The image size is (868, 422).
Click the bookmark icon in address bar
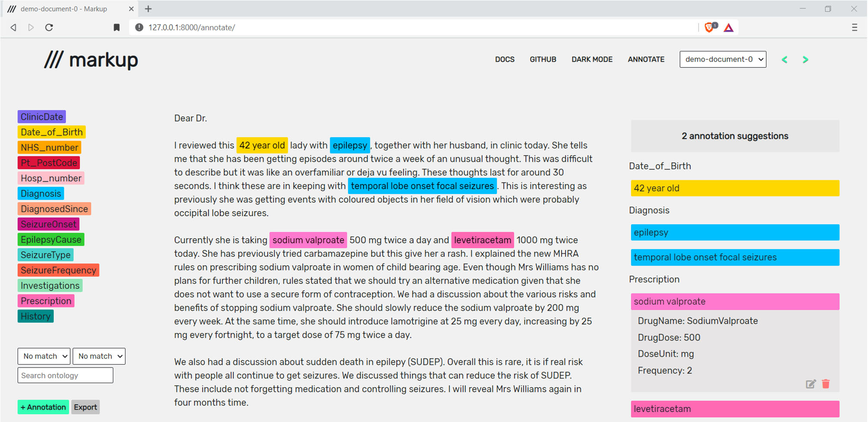coord(116,28)
